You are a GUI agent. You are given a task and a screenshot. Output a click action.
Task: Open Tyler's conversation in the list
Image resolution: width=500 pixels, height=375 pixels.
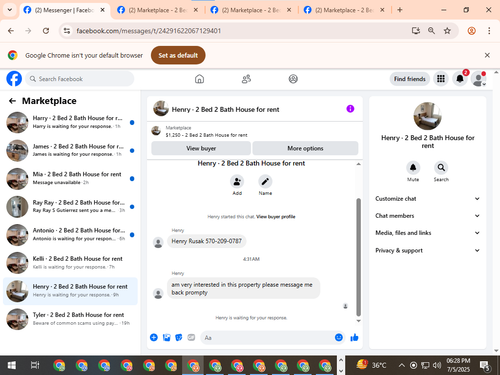(x=70, y=319)
